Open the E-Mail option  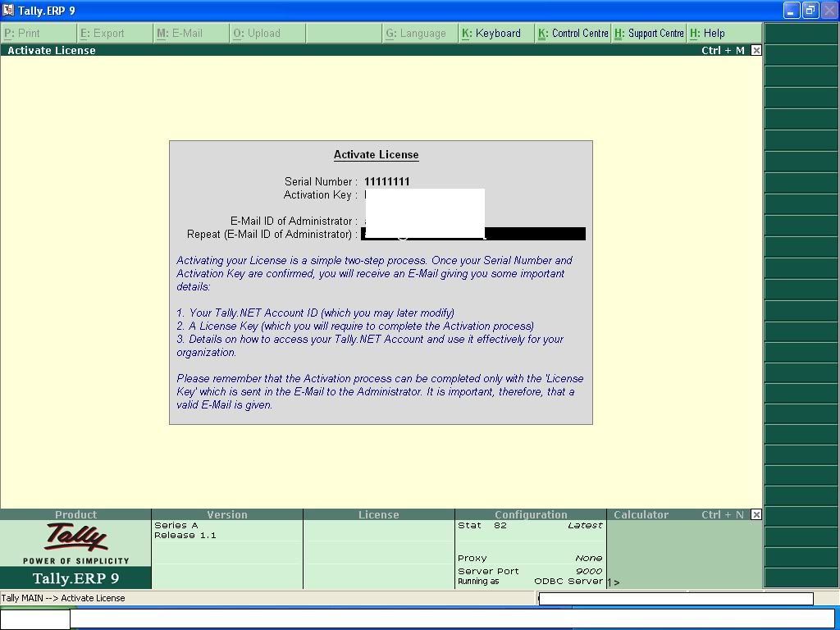point(191,33)
